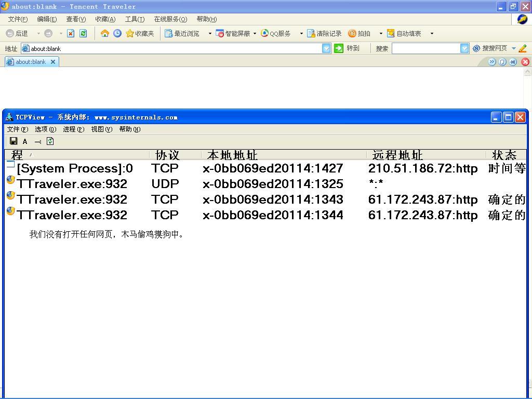
Task: Click the 拍拍 toolbar button
Action: pos(360,33)
